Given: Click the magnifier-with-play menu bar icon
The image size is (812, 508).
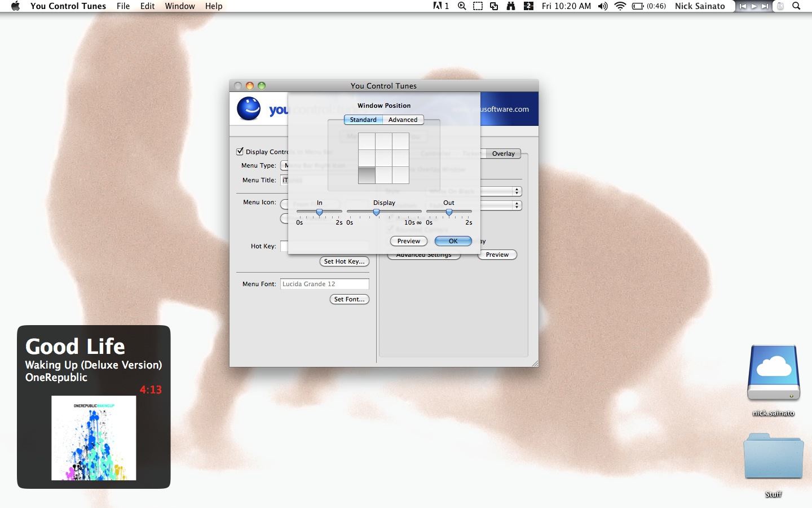Looking at the screenshot, I should (x=462, y=6).
